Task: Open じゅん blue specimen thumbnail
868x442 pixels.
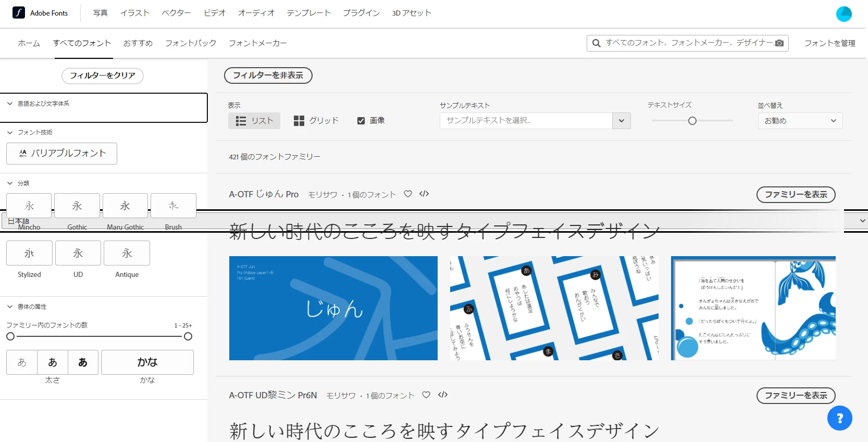Action: coord(333,308)
